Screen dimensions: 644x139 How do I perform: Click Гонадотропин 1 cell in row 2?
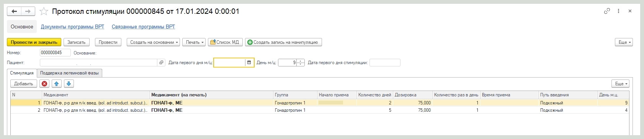click(295, 110)
